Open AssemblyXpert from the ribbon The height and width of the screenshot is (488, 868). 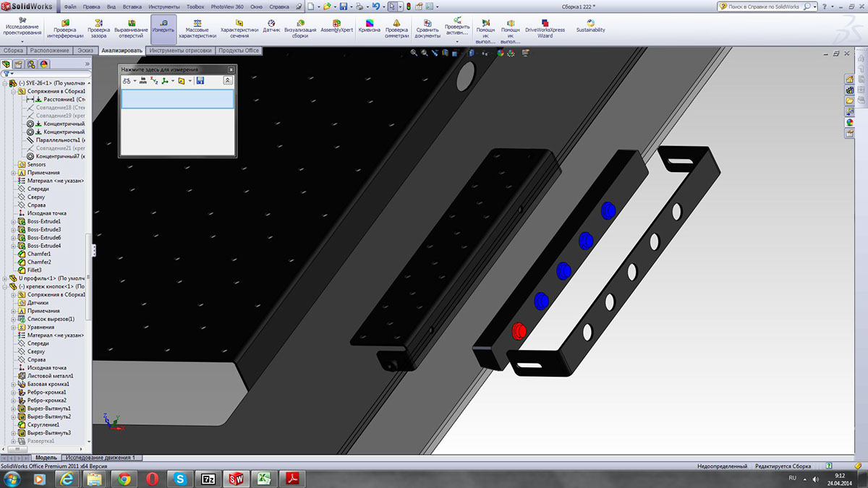pos(336,29)
